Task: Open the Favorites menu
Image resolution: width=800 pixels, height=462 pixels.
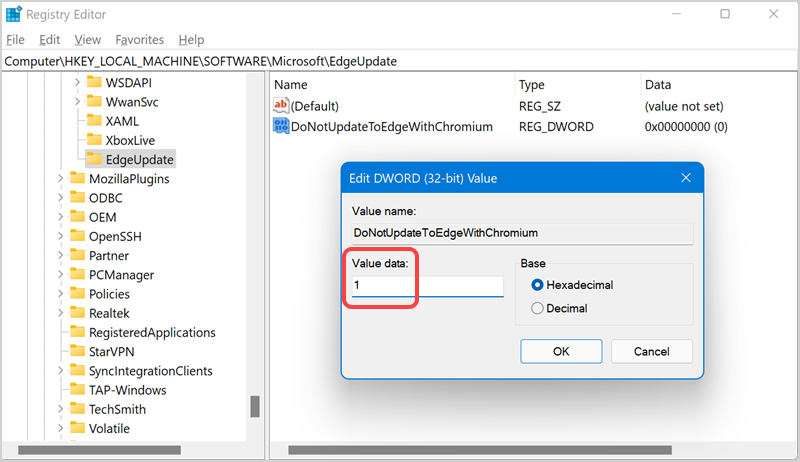Action: (139, 40)
